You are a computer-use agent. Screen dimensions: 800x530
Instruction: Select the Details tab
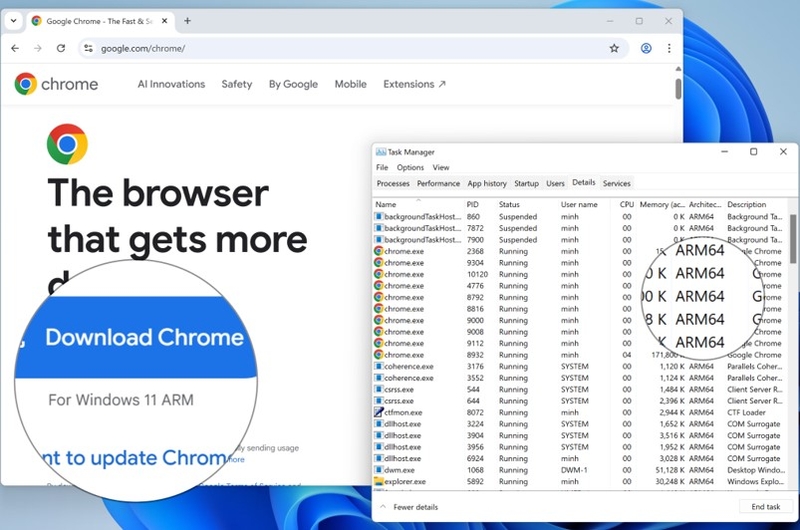584,182
